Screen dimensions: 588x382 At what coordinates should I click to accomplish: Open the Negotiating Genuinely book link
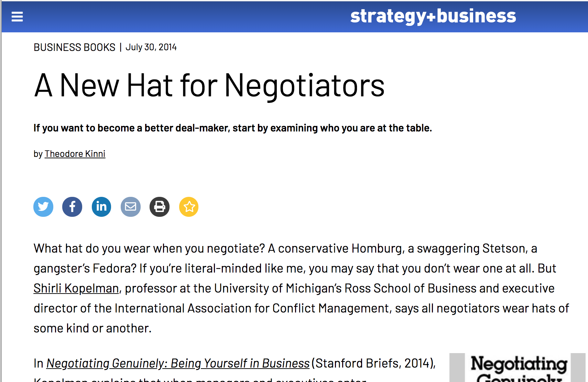178,363
